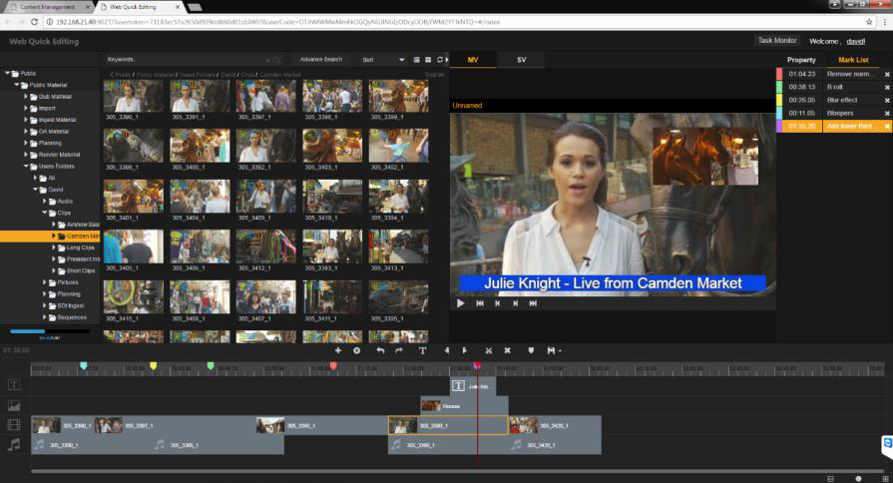Click the timeline zoom slider handle

pyautogui.click(x=858, y=479)
